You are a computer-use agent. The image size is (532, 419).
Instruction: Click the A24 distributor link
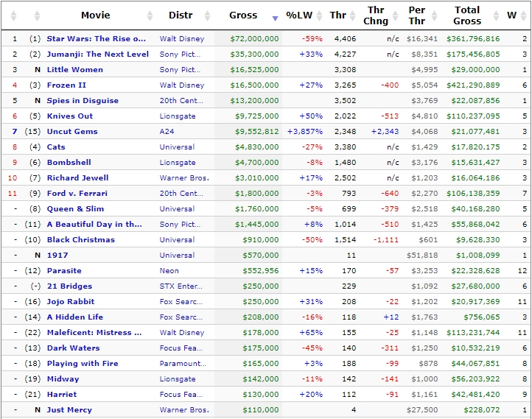tap(167, 132)
